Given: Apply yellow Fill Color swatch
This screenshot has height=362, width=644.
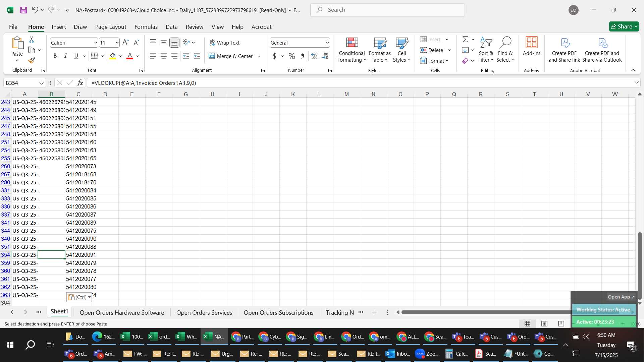Looking at the screenshot, I should tap(113, 56).
